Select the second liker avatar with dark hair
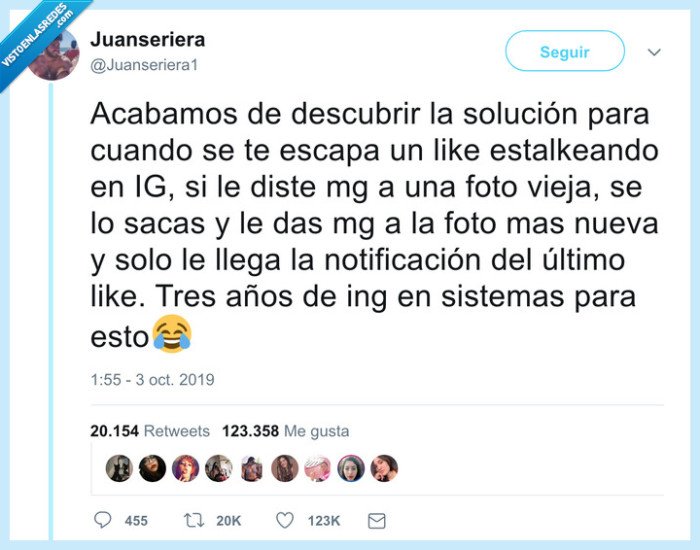The height and width of the screenshot is (550, 700). (x=152, y=468)
